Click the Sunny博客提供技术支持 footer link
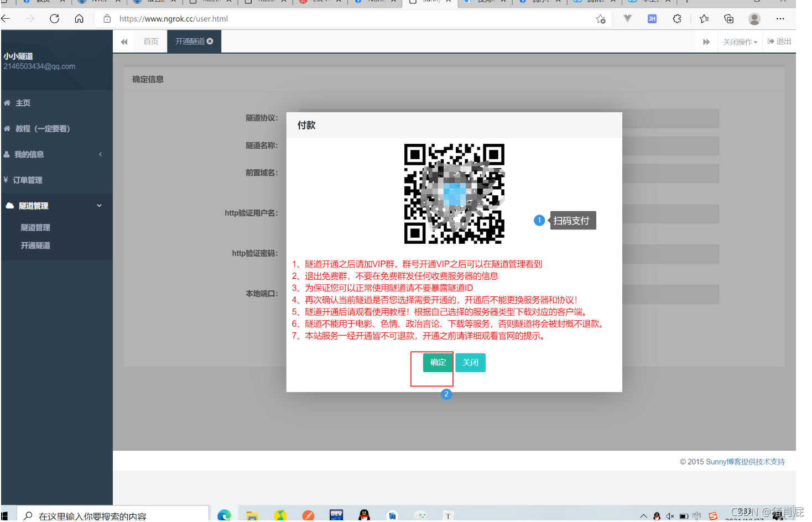812x522 pixels. 745,462
